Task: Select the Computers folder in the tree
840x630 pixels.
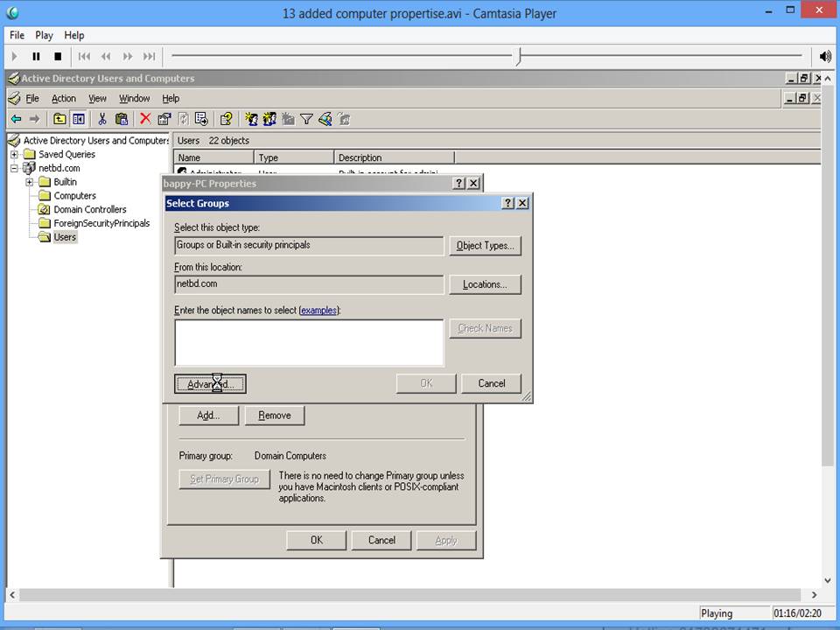Action: tap(74, 195)
